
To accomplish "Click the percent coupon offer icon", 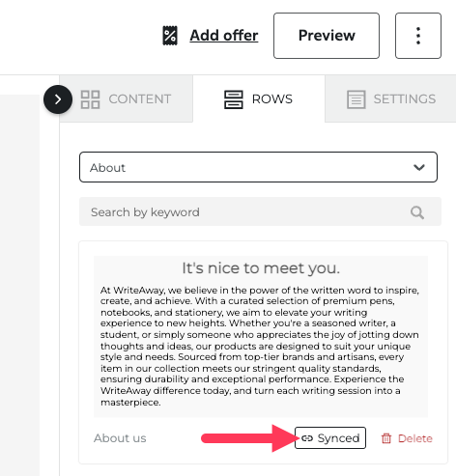I will (170, 36).
